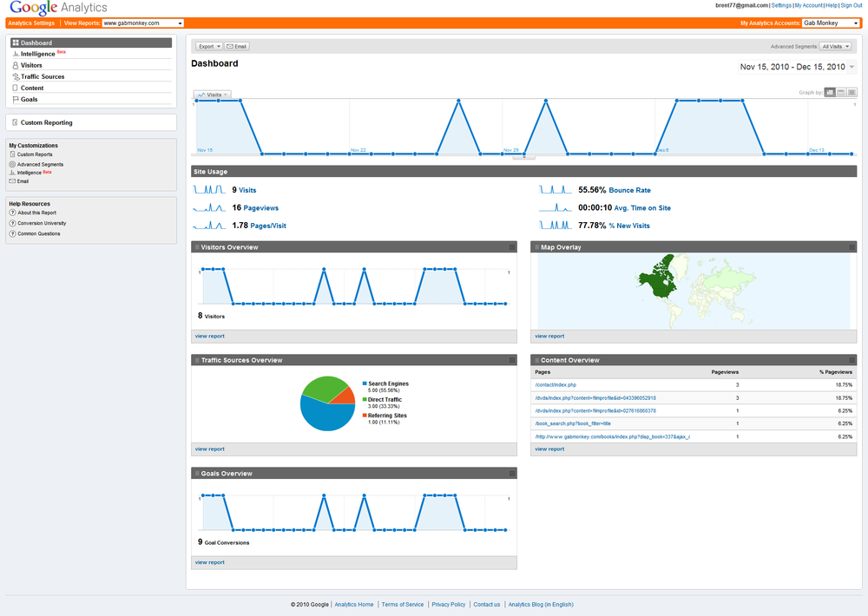The image size is (868, 616).
Task: Click the help icon beside Conversion University
Action: (12, 223)
